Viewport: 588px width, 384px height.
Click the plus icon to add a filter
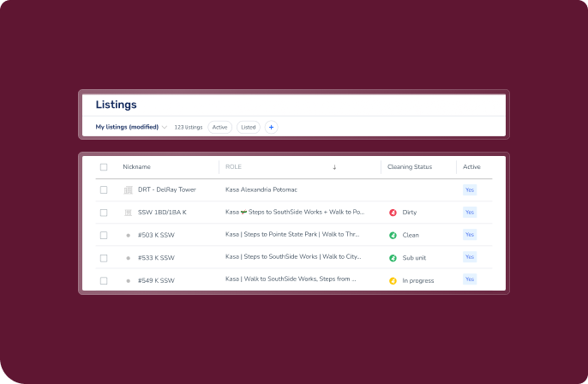(x=272, y=127)
